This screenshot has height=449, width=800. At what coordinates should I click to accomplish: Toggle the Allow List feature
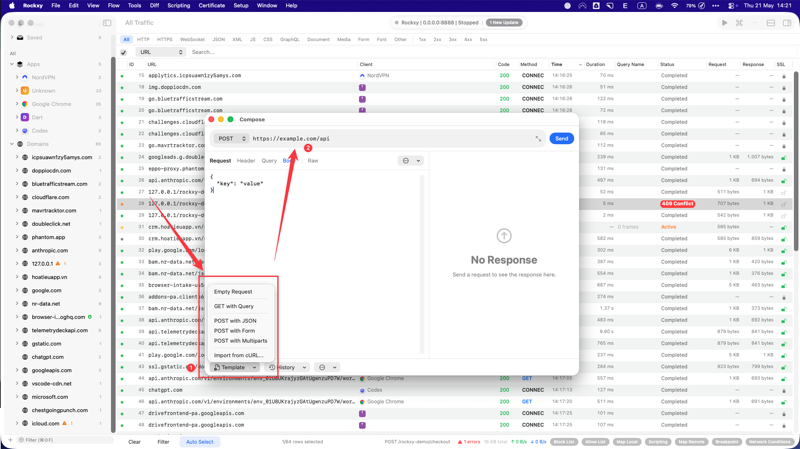595,442
